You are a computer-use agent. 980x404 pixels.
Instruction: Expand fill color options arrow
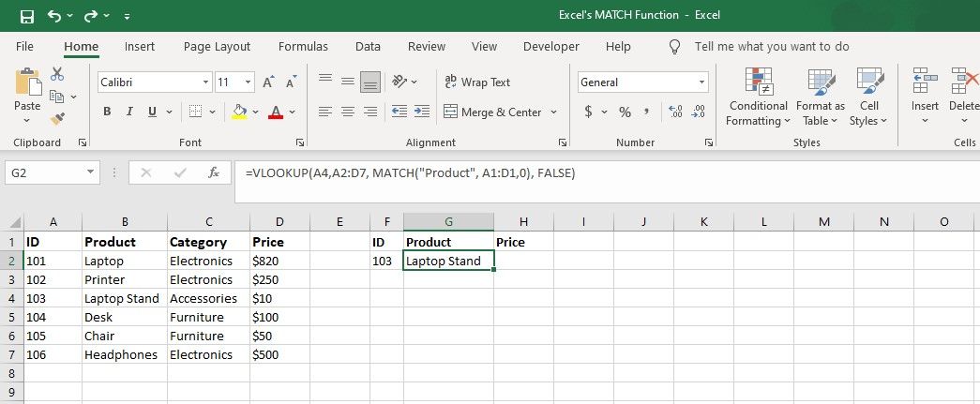click(256, 112)
